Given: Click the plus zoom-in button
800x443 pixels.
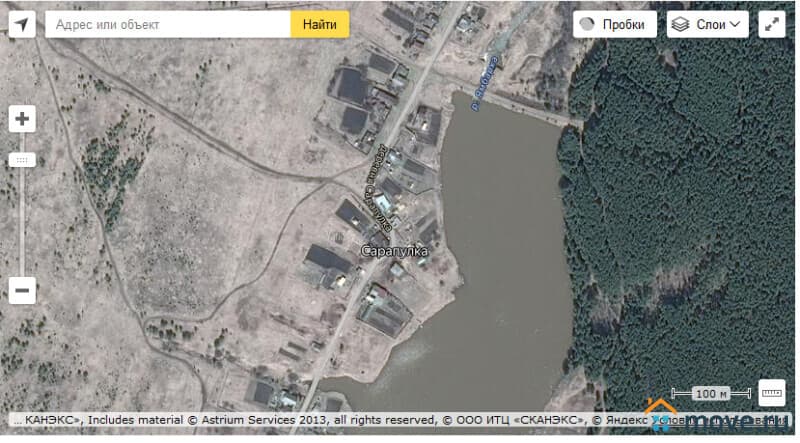Looking at the screenshot, I should coord(22,119).
